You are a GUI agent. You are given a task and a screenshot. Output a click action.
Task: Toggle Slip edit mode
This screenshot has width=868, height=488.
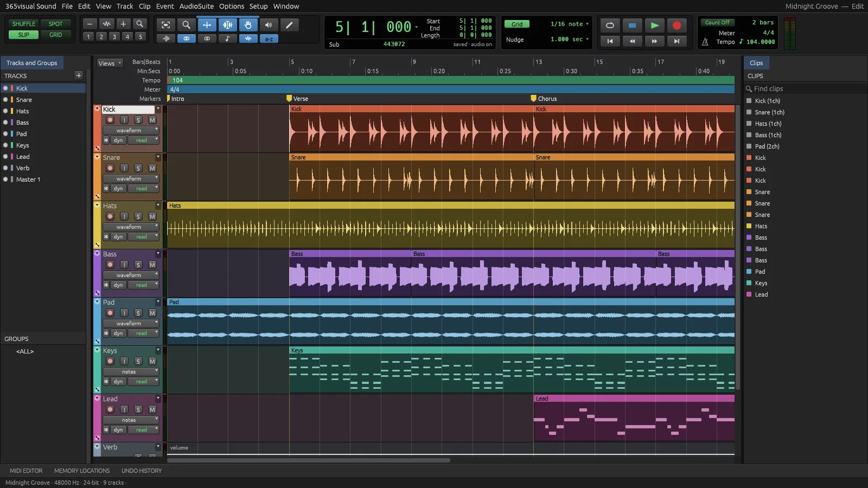click(x=24, y=35)
